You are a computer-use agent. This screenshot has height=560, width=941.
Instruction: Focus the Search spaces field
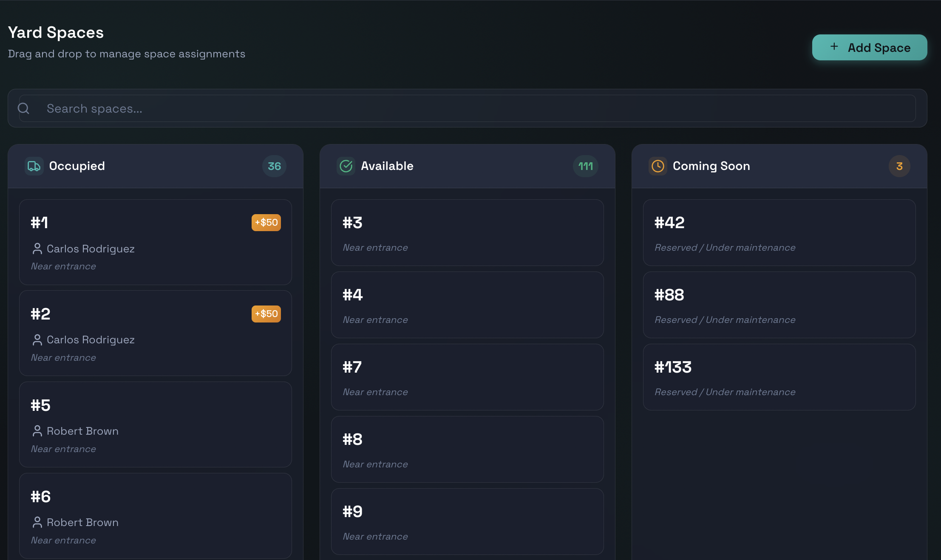468,108
